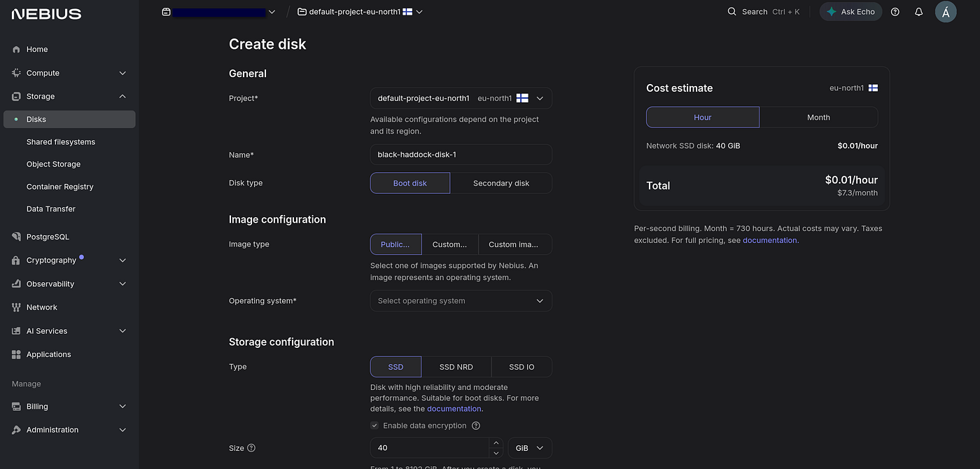Click the Billing sidebar icon
Screen dimensions: 980x469
tap(16, 407)
